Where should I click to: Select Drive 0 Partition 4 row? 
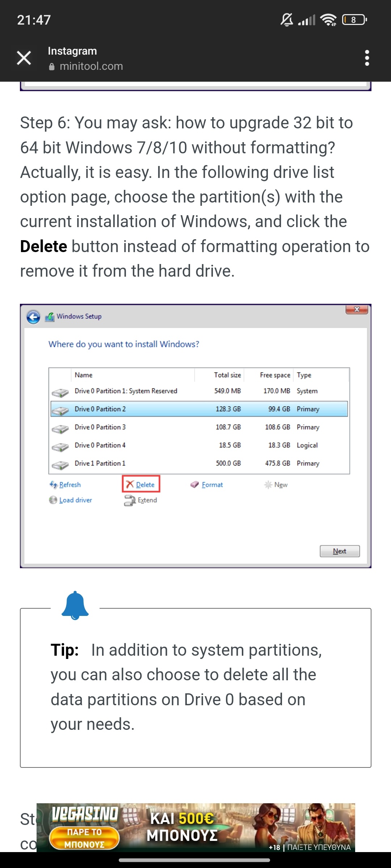coord(199,445)
